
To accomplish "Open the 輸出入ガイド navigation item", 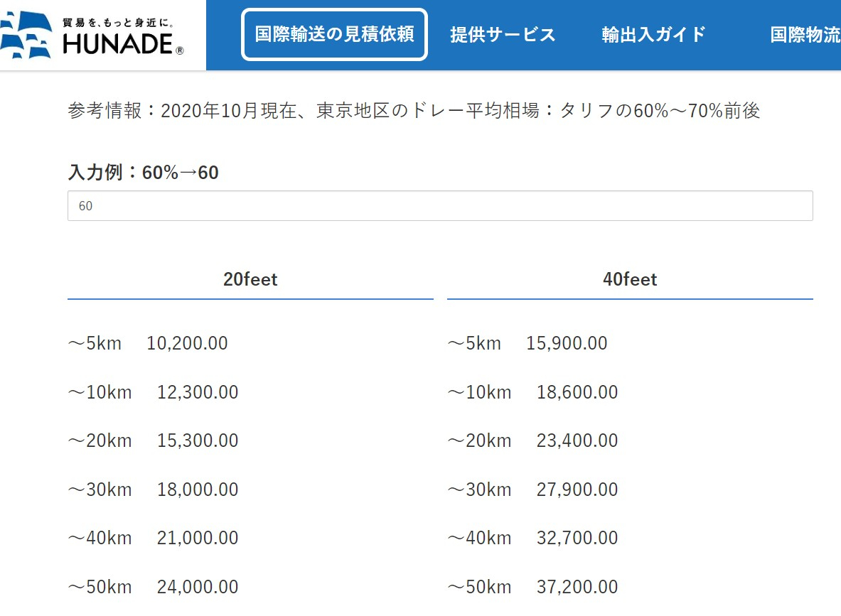I will [x=653, y=33].
